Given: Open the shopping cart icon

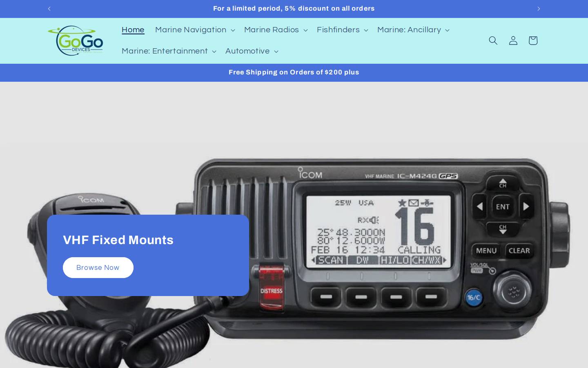Looking at the screenshot, I should click(x=533, y=40).
